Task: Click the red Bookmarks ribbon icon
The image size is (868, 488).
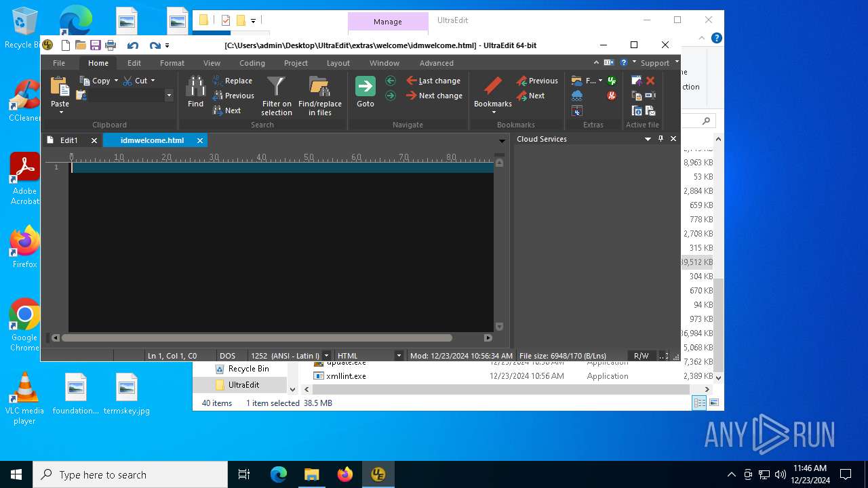Action: click(x=493, y=86)
